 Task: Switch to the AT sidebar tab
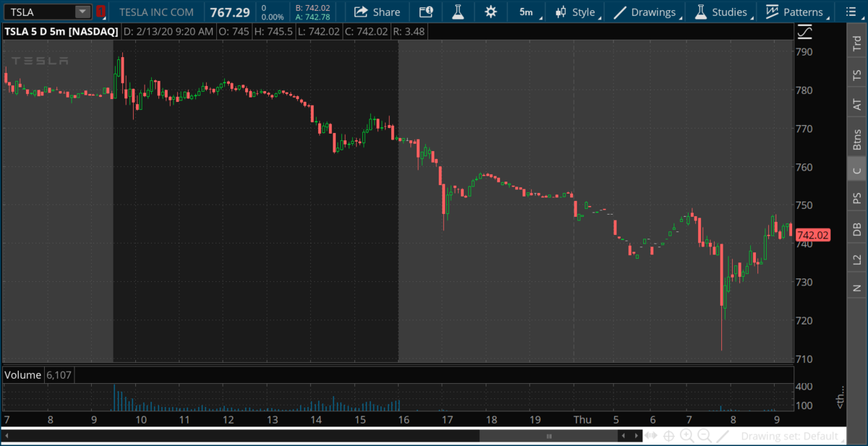coord(856,105)
